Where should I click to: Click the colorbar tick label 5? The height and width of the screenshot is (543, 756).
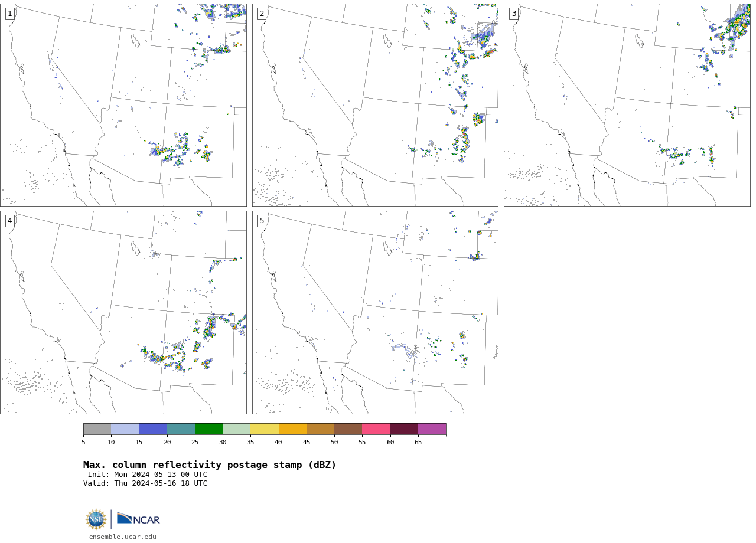(83, 443)
